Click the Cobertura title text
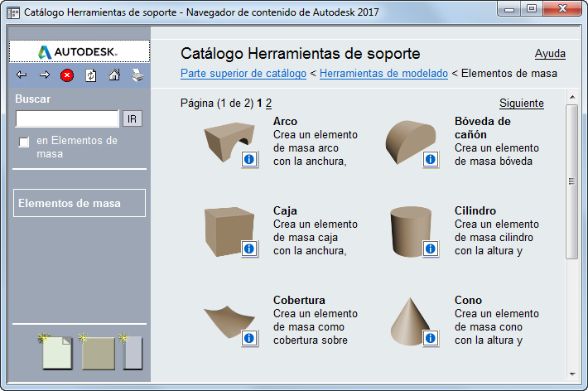Viewport: 588px width, 391px height. tap(299, 300)
